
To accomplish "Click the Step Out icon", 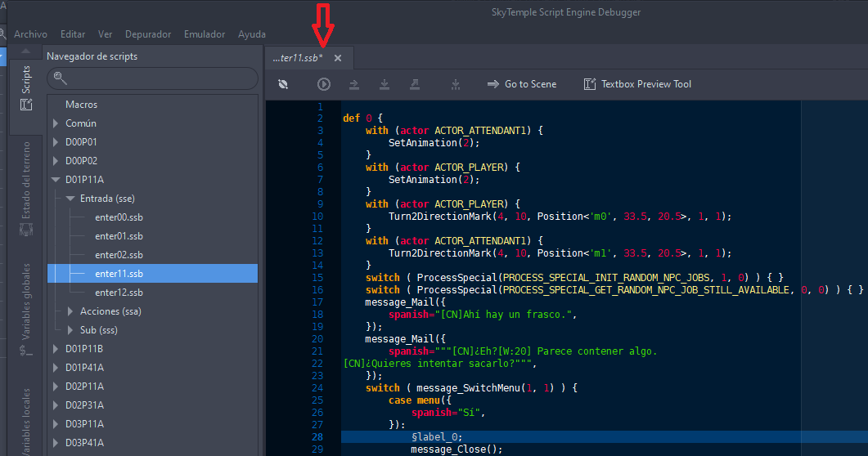I will coord(415,84).
